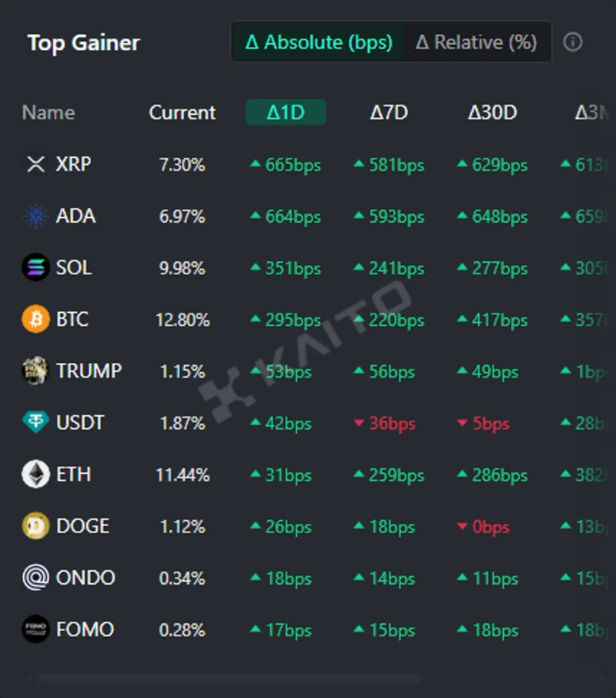
Task: Click the ADA Cardano icon
Action: coord(35,216)
